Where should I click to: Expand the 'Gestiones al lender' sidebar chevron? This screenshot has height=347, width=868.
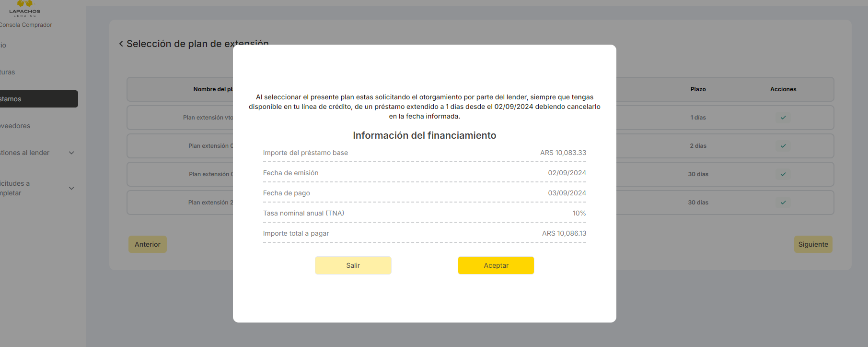71,153
